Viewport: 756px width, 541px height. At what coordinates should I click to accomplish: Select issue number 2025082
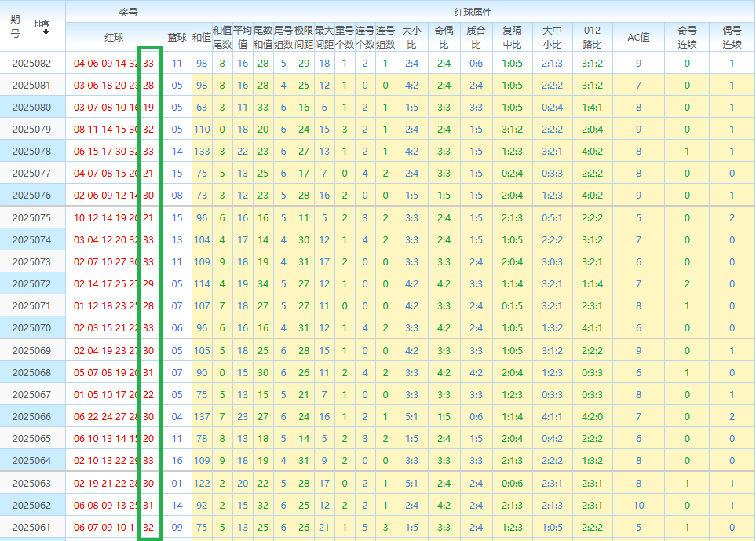[32, 63]
